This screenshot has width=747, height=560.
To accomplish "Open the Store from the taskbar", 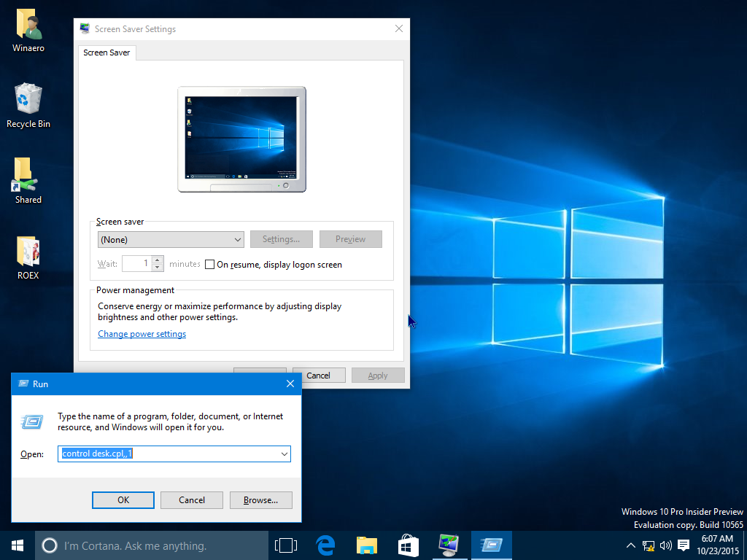I will point(409,545).
